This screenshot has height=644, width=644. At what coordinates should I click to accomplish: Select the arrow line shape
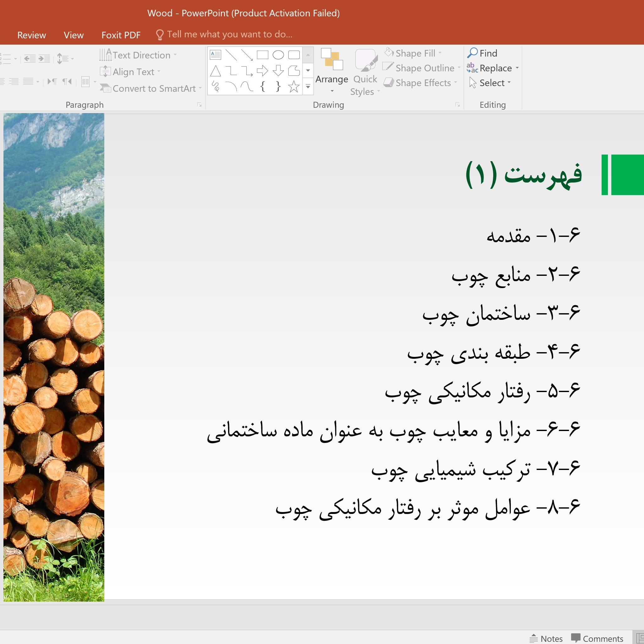pos(247,55)
